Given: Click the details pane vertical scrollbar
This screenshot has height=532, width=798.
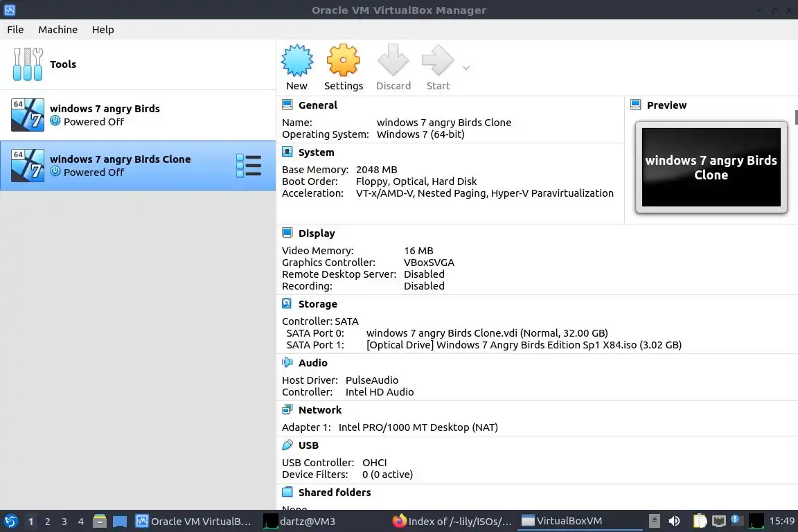Looking at the screenshot, I should (795, 116).
